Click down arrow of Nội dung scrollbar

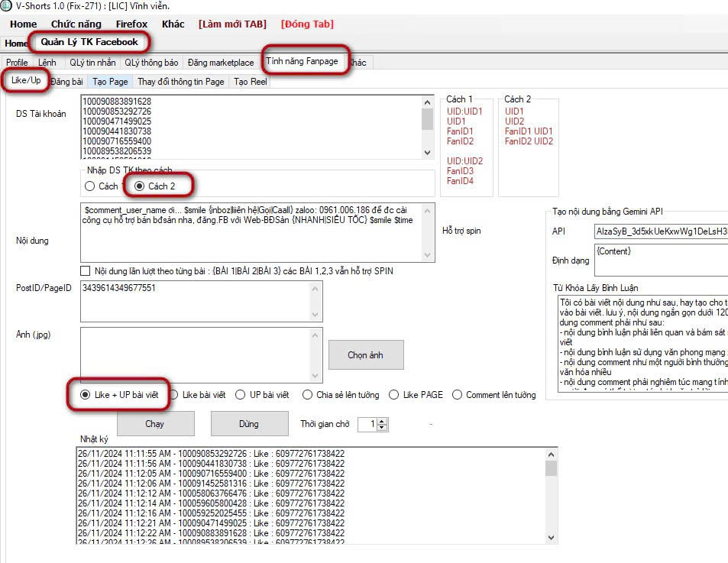pyautogui.click(x=427, y=255)
